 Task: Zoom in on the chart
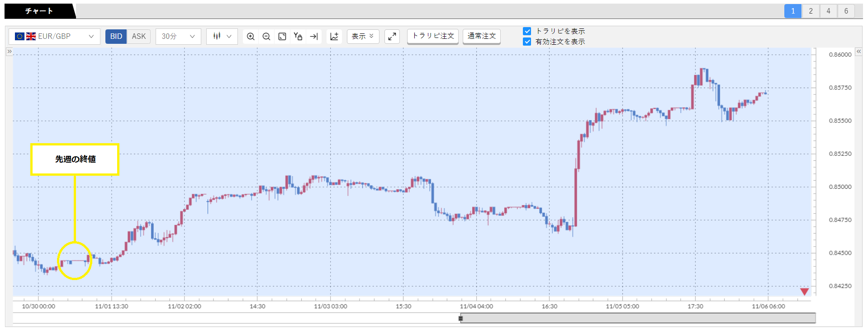click(x=251, y=37)
